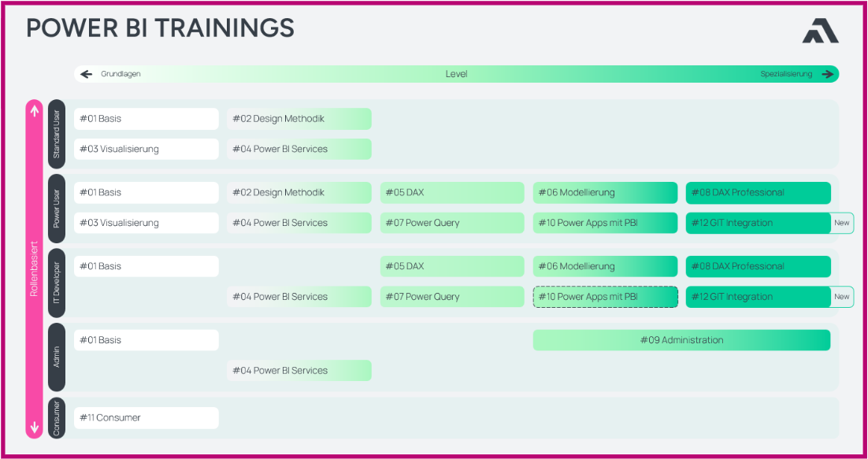Open #02 Design Methodik in Power User row

pyautogui.click(x=299, y=192)
